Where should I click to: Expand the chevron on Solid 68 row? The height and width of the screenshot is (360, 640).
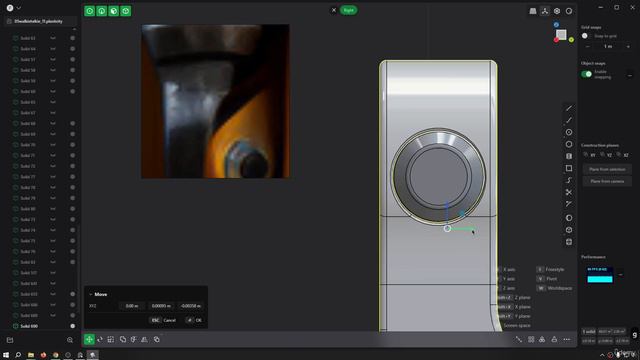click(x=53, y=123)
